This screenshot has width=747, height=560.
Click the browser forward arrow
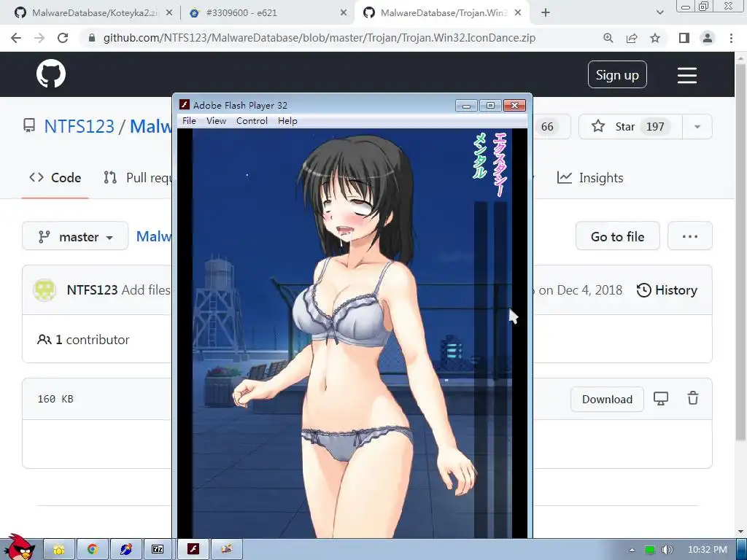pos(39,38)
